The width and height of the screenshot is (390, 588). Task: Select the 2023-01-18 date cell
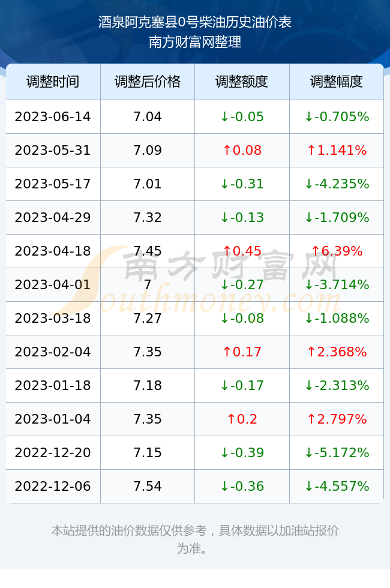[x=53, y=385]
